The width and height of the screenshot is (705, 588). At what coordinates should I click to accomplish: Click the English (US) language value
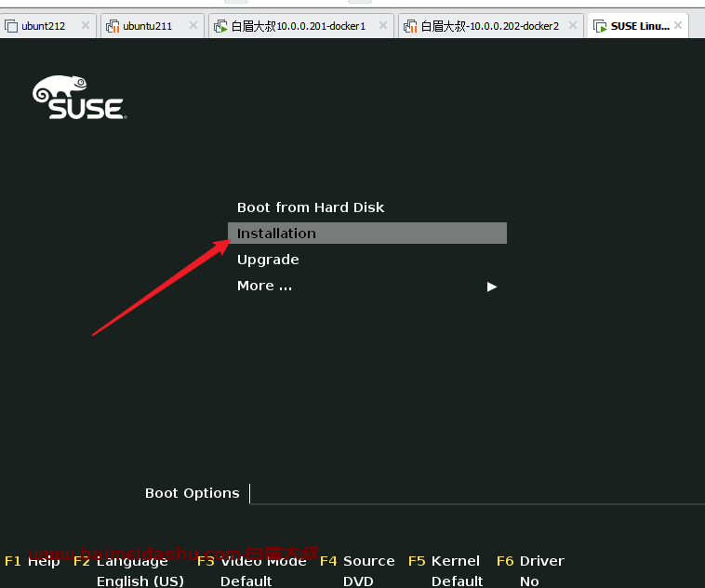click(140, 581)
